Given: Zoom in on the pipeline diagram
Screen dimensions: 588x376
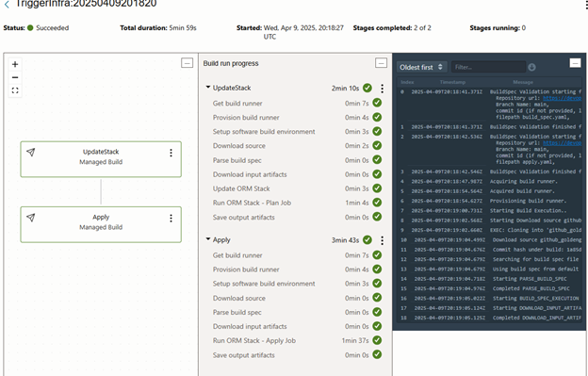Looking at the screenshot, I should coord(15,64).
